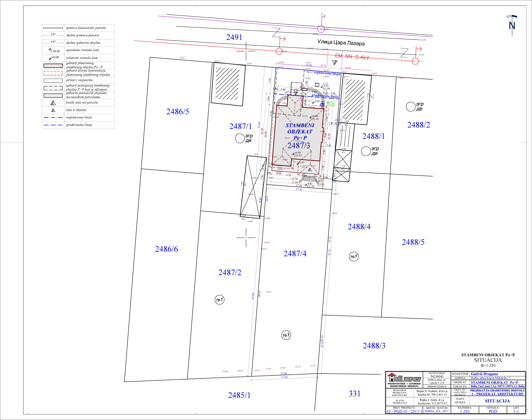Click parcel label 2487/1
Image resolution: width=532 pixels, height=420 pixels.
tap(241, 126)
